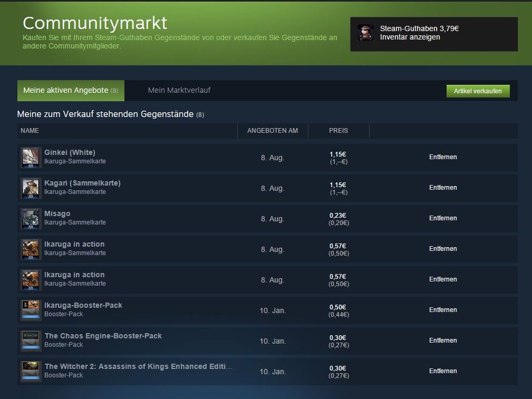Screen dimensions: 532x399
Task: Sort listings by the PREIS column header
Action: (338, 131)
